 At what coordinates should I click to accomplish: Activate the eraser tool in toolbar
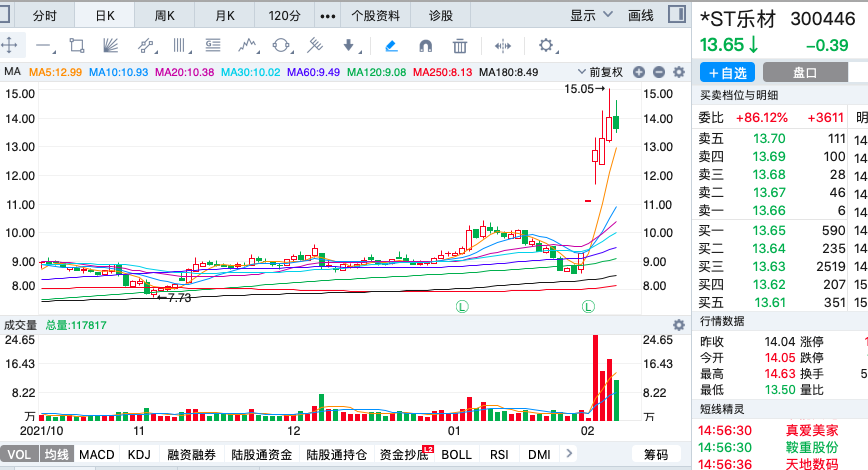tap(390, 45)
